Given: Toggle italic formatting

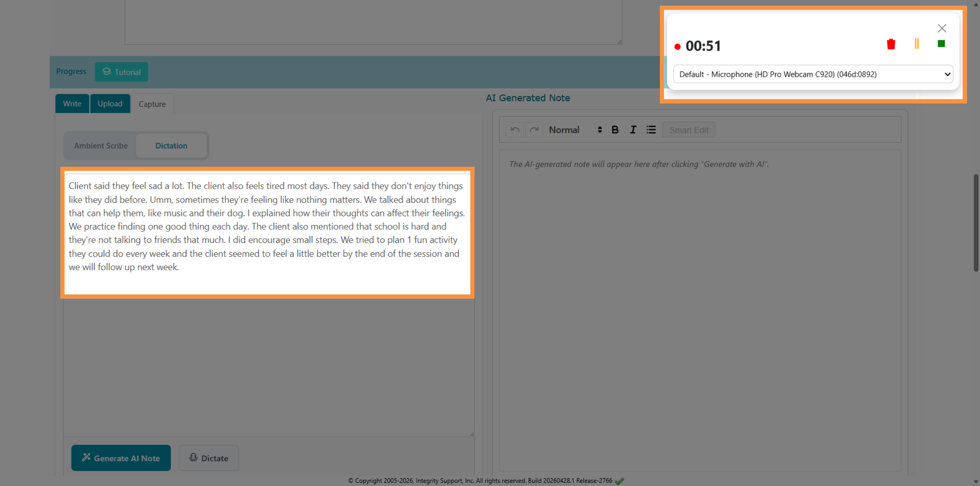Looking at the screenshot, I should (633, 130).
